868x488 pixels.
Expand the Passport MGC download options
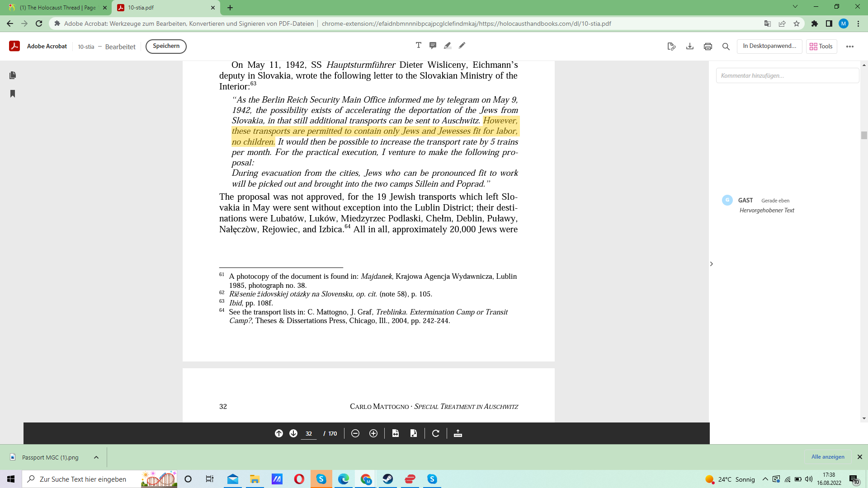pyautogui.click(x=96, y=457)
